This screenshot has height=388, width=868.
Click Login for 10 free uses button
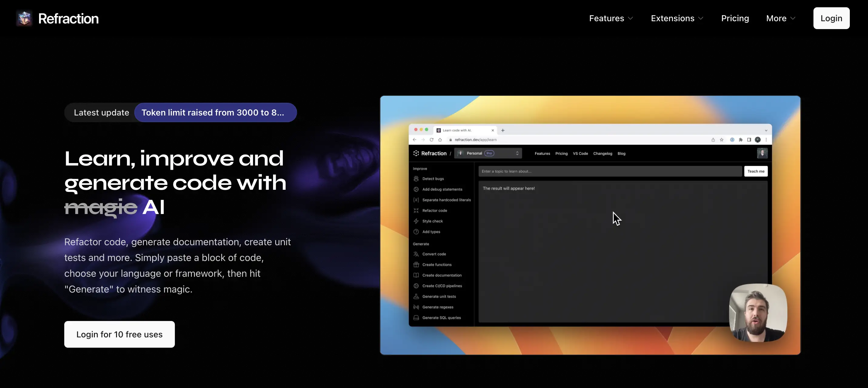click(x=119, y=334)
